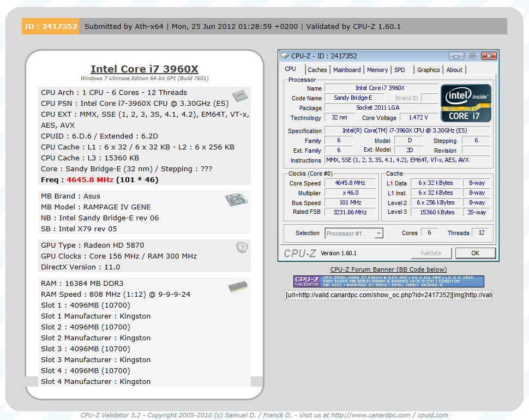529x420 pixels.
Task: Click the 'Slot 1 Manufacturer : Kingston' line
Action: tap(95, 316)
